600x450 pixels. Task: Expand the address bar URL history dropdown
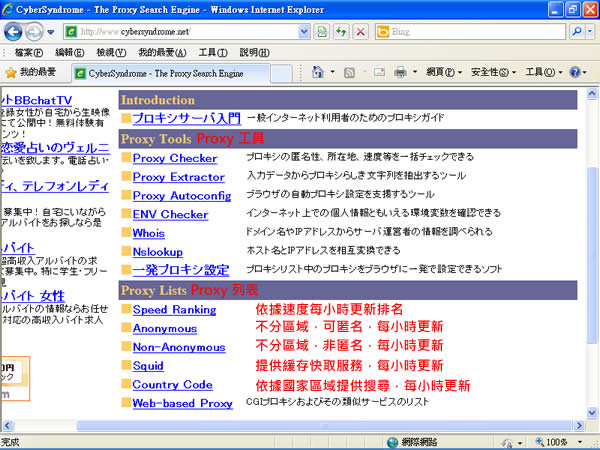pyautogui.click(x=304, y=32)
